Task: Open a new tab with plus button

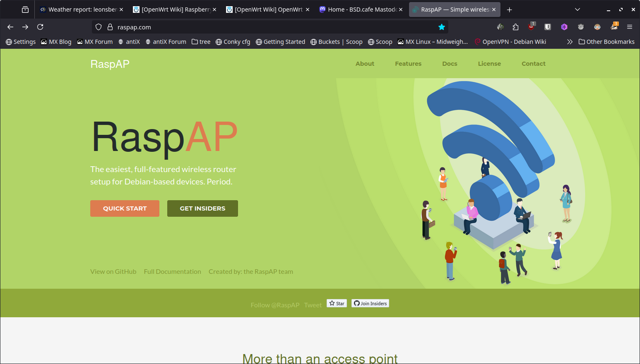Action: click(510, 10)
